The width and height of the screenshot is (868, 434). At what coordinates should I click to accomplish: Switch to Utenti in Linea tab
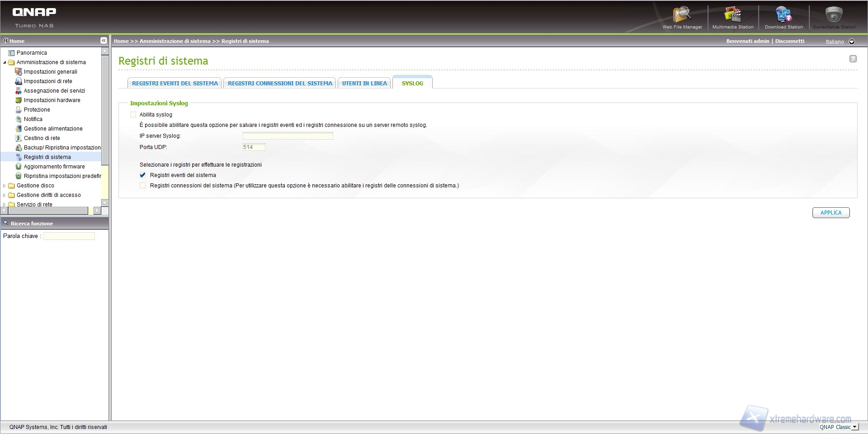364,84
